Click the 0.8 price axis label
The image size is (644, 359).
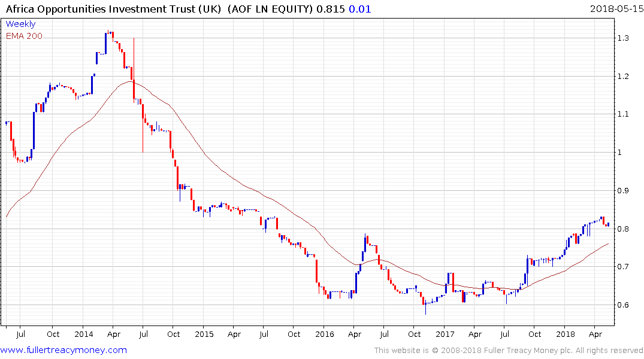[623, 229]
